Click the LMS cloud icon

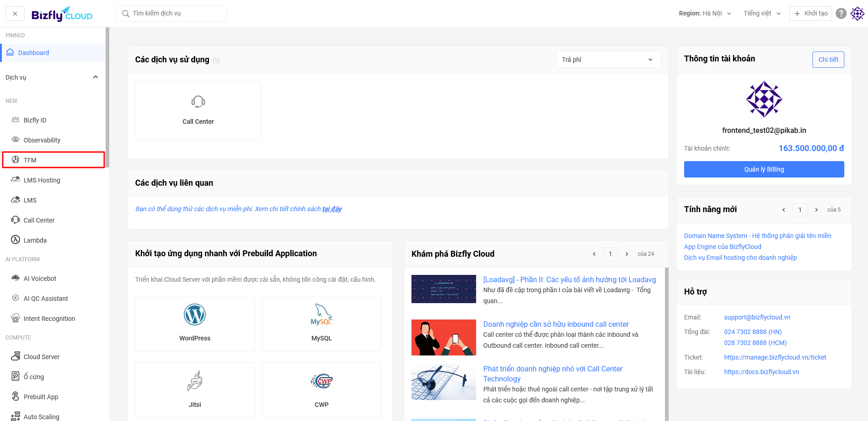click(x=15, y=200)
